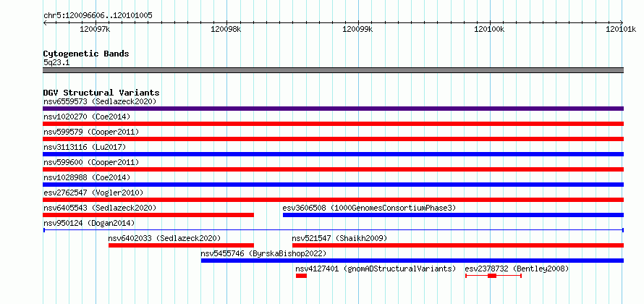Click the 120100k ruler label
The height and width of the screenshot is (304, 644).
[x=489, y=29]
